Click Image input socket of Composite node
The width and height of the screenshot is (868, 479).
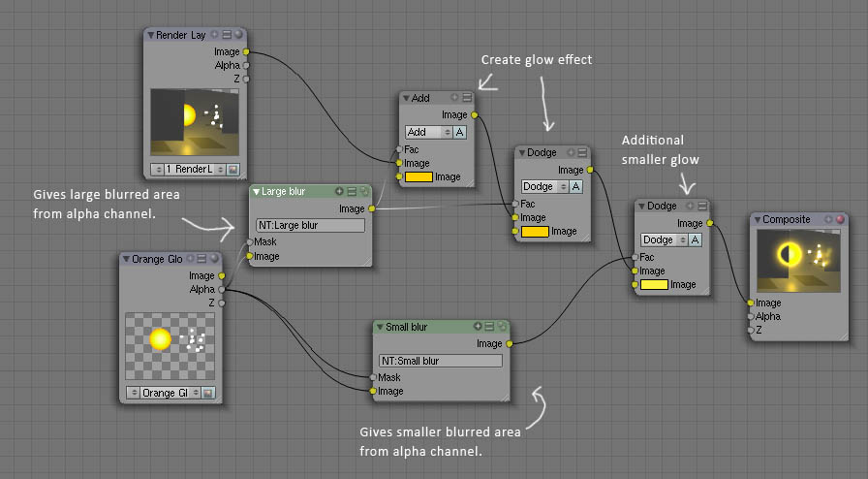pyautogui.click(x=751, y=303)
